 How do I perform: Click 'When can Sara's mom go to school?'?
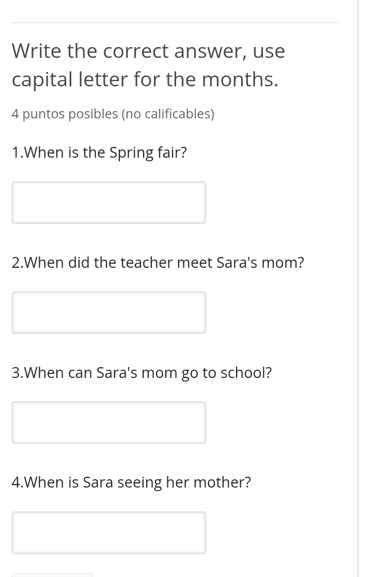(142, 373)
